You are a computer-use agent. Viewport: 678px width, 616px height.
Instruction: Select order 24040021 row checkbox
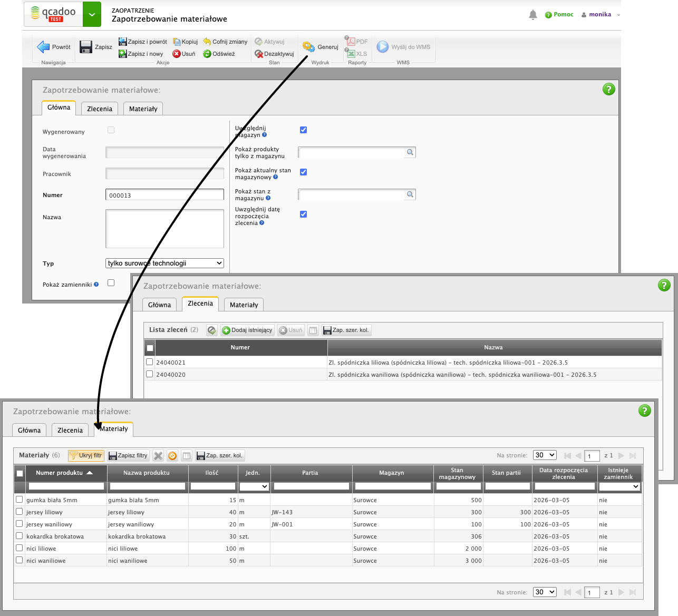tap(150, 362)
